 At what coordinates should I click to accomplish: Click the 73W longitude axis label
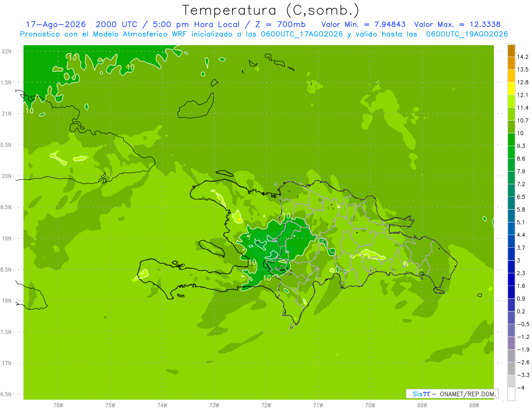pyautogui.click(x=214, y=405)
